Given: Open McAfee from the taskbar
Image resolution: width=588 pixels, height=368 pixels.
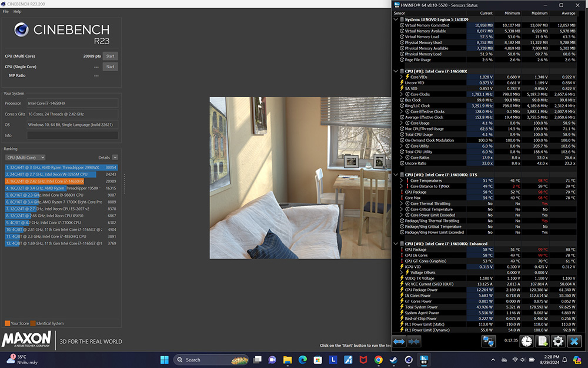Looking at the screenshot, I should 363,360.
